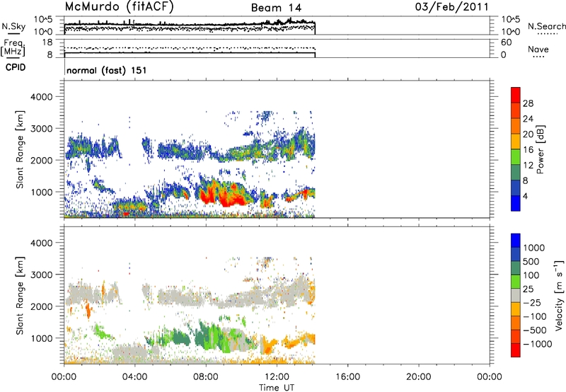This screenshot has width=566, height=392.
Task: Click the 18 MHz frequency tick label
Action: 47,42
